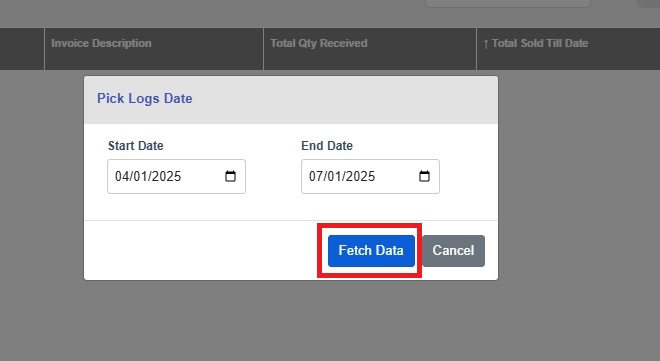The image size is (660, 361).
Task: Select the '07' segment in End Date
Action: click(316, 176)
